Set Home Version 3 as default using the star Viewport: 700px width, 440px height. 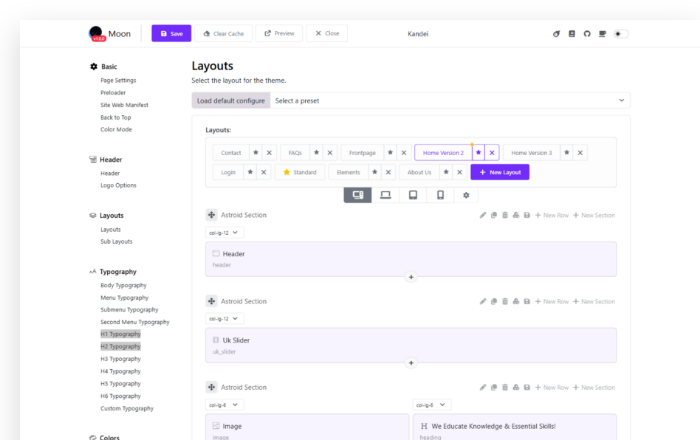point(567,153)
